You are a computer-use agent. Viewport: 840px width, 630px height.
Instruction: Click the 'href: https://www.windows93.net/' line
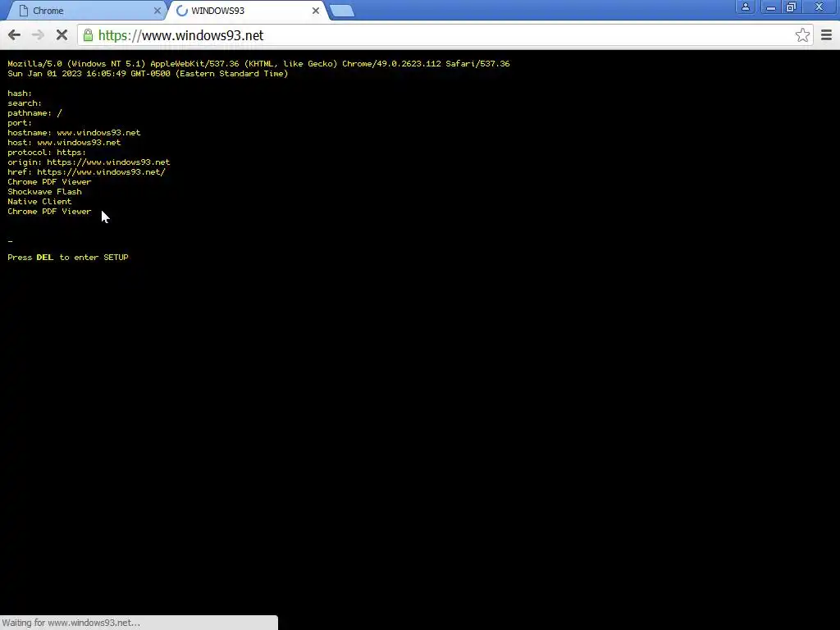pos(86,172)
